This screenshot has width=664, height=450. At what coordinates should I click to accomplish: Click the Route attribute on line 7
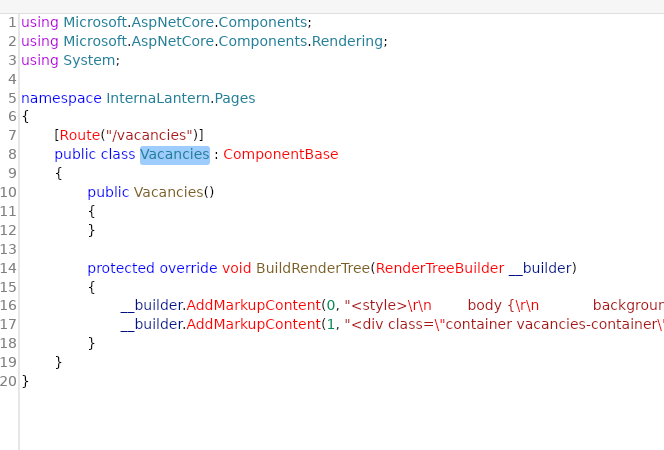pos(79,135)
